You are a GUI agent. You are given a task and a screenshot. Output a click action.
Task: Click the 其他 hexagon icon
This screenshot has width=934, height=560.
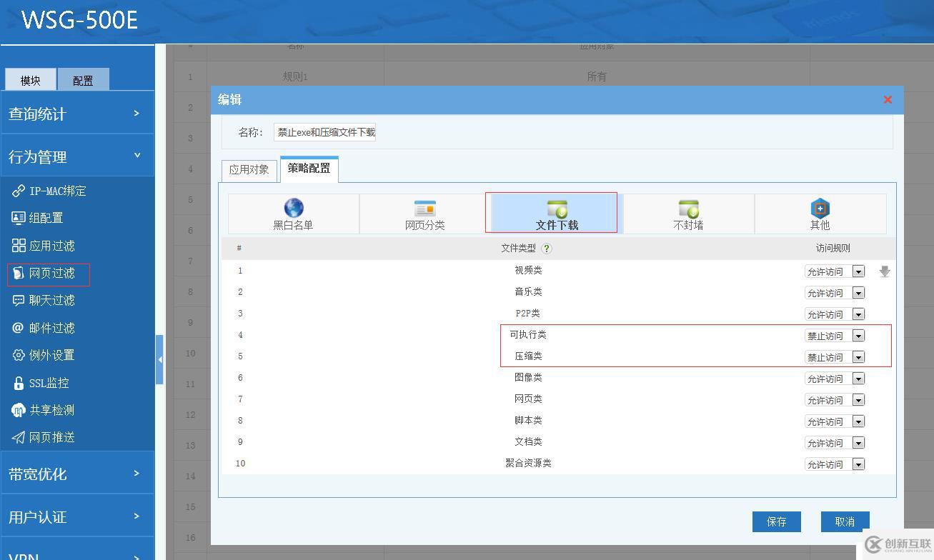tap(820, 209)
